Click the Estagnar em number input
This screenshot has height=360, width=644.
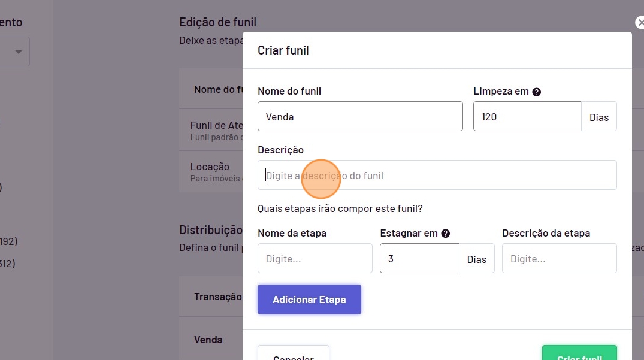pos(419,258)
